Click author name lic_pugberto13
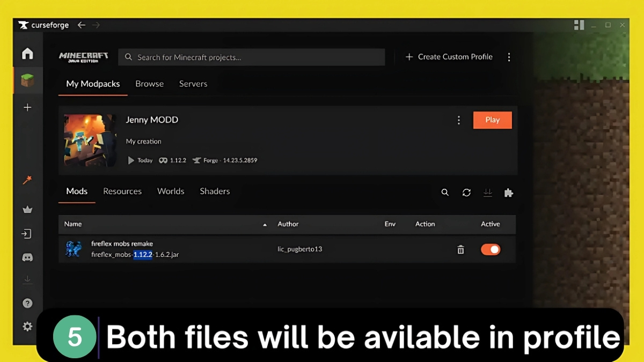Image resolution: width=644 pixels, height=362 pixels. pyautogui.click(x=300, y=249)
